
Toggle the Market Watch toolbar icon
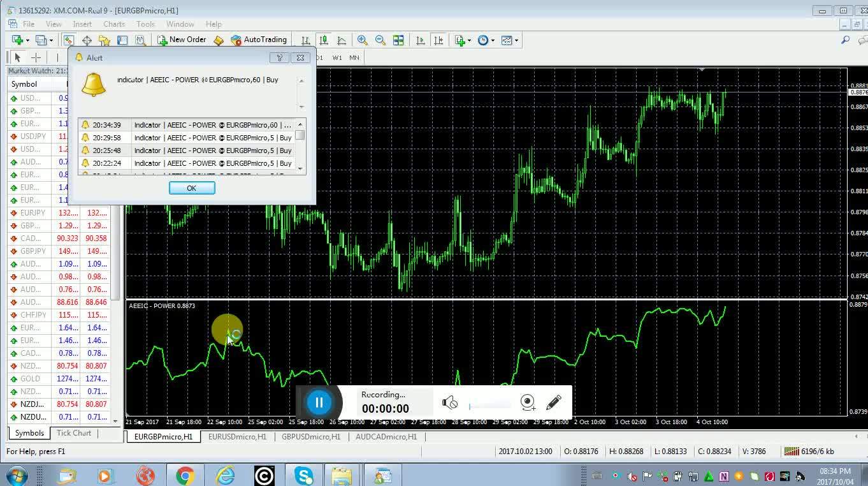click(68, 40)
